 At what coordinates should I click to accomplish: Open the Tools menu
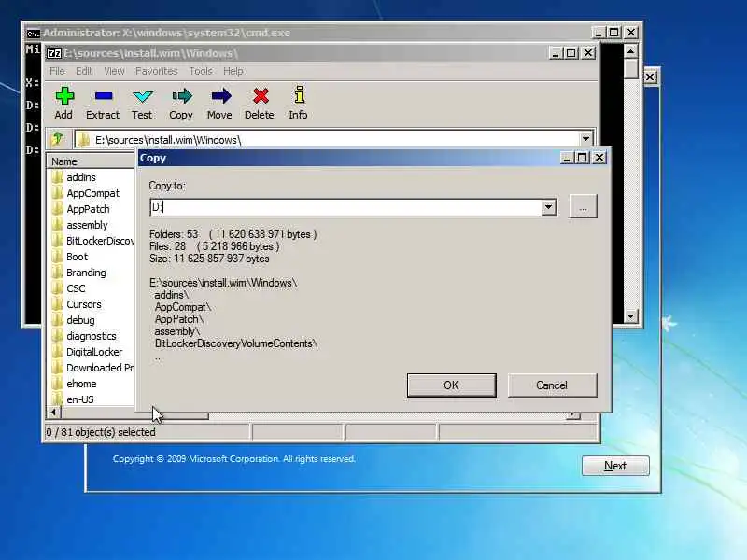click(201, 71)
